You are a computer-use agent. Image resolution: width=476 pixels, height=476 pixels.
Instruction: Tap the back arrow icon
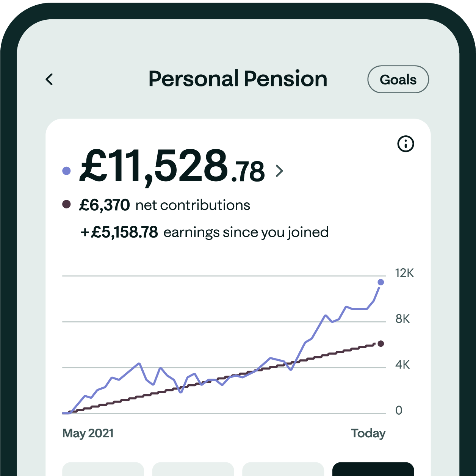tap(49, 79)
